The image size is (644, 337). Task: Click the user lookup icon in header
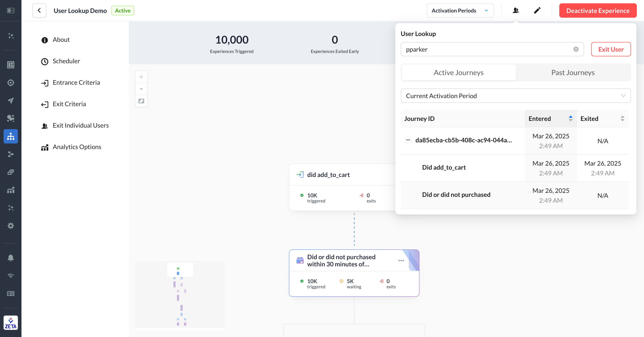(515, 11)
